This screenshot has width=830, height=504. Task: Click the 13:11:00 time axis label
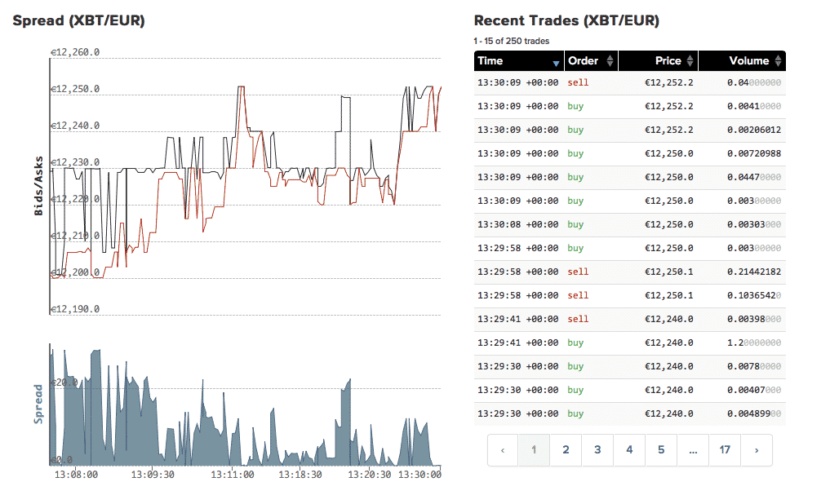tap(233, 475)
